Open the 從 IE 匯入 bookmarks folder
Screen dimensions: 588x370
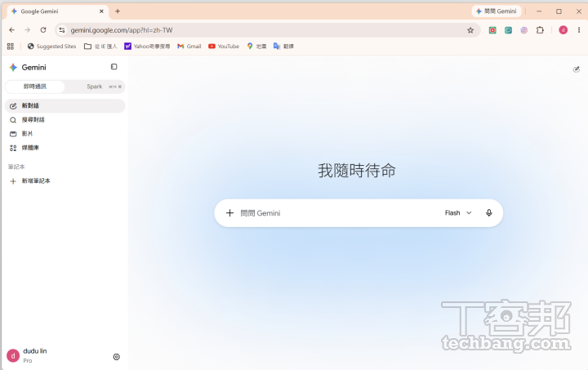point(100,46)
